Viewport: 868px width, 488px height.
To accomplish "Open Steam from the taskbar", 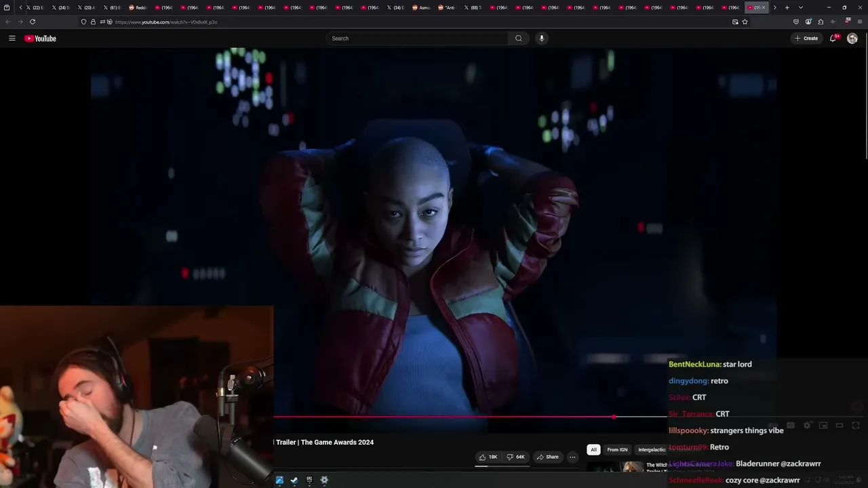I will point(294,480).
